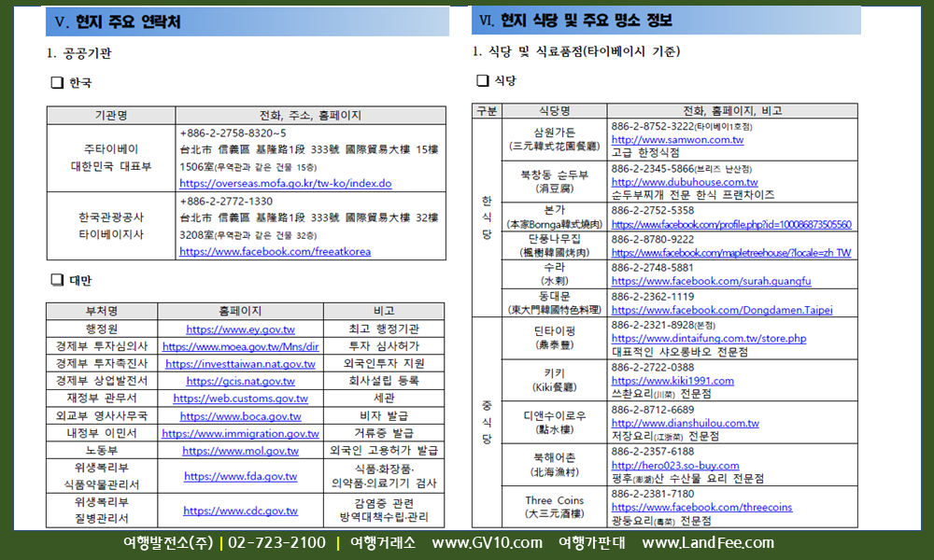Screen dimensions: 934x560
Task: Select the 주타이베이 대한민국 대표부 cell
Action: [111, 158]
